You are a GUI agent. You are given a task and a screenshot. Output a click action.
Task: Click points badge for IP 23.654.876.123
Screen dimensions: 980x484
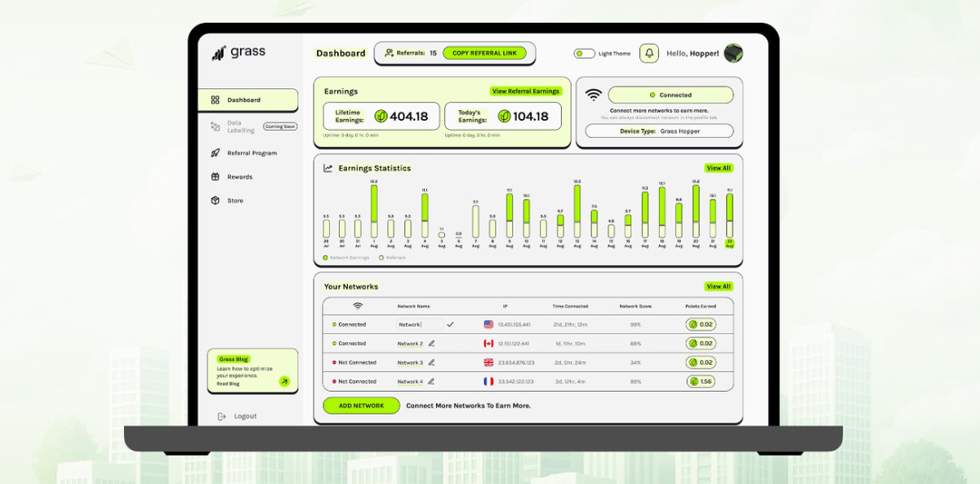pos(701,362)
